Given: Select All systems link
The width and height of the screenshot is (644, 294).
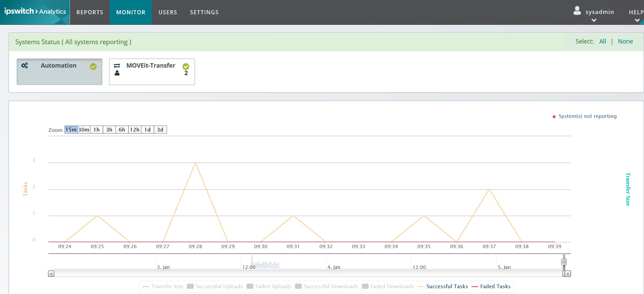Looking at the screenshot, I should click(603, 41).
